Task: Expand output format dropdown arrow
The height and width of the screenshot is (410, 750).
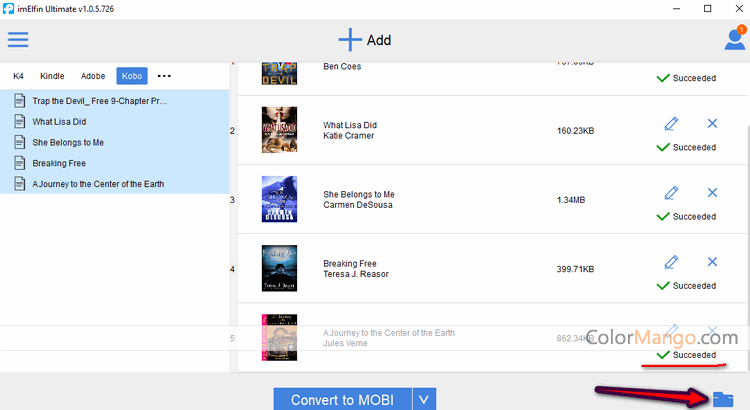Action: pos(425,400)
